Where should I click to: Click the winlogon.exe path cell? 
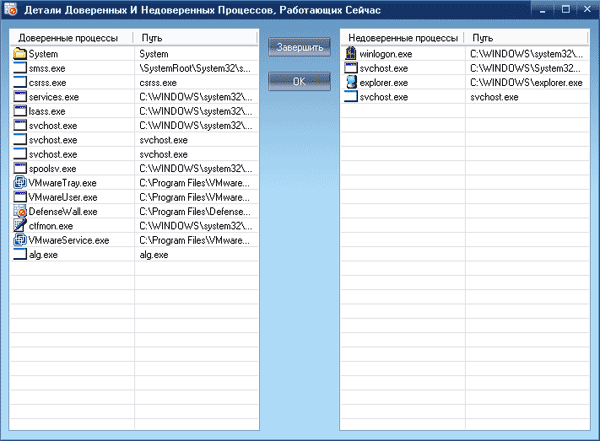[x=527, y=54]
